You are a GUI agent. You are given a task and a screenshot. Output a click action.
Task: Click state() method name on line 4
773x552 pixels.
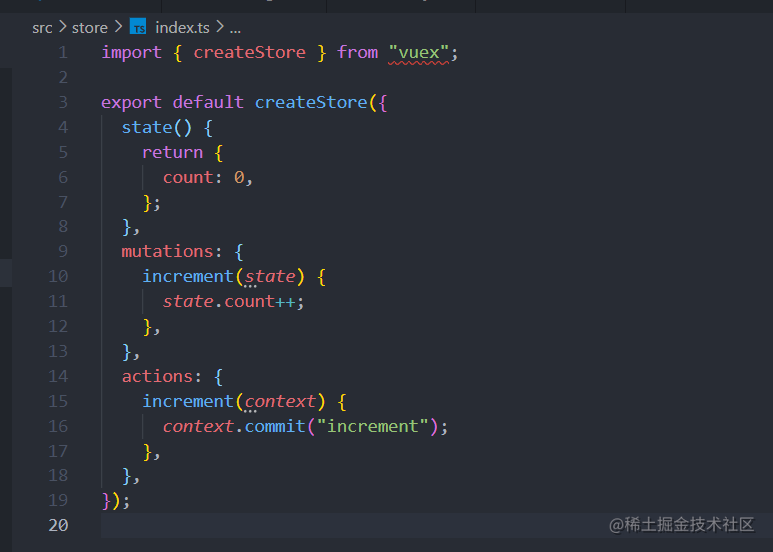[147, 127]
